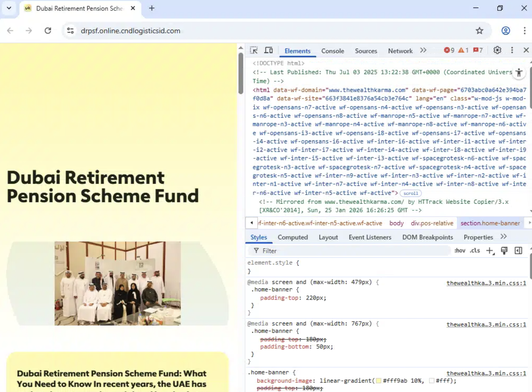Toggle computed styles sidebar icon
The width and height of the screenshot is (532, 392).
point(518,251)
